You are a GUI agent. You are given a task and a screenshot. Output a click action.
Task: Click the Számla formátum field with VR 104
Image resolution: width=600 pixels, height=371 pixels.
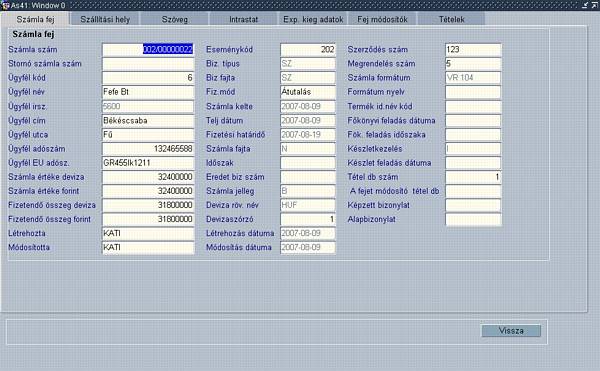473,78
